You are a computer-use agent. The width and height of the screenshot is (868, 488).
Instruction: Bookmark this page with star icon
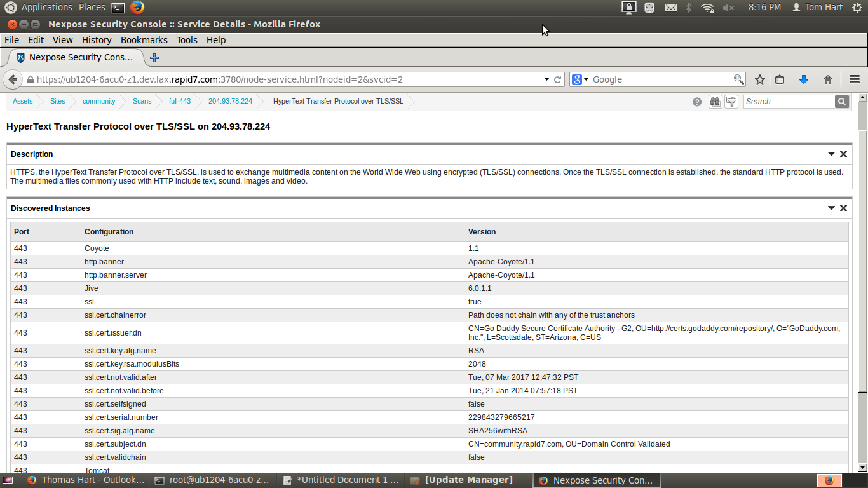(759, 79)
